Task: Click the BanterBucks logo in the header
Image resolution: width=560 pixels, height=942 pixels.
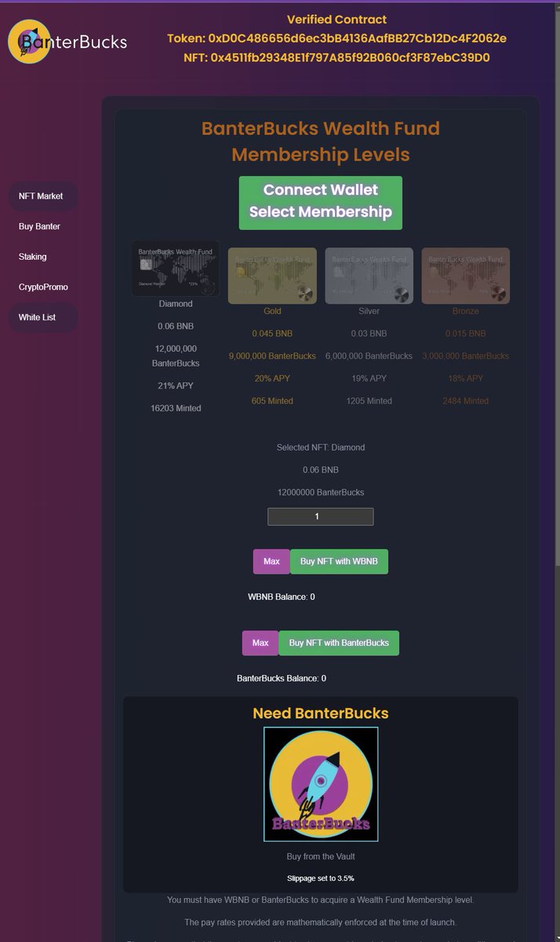Action: [x=67, y=42]
